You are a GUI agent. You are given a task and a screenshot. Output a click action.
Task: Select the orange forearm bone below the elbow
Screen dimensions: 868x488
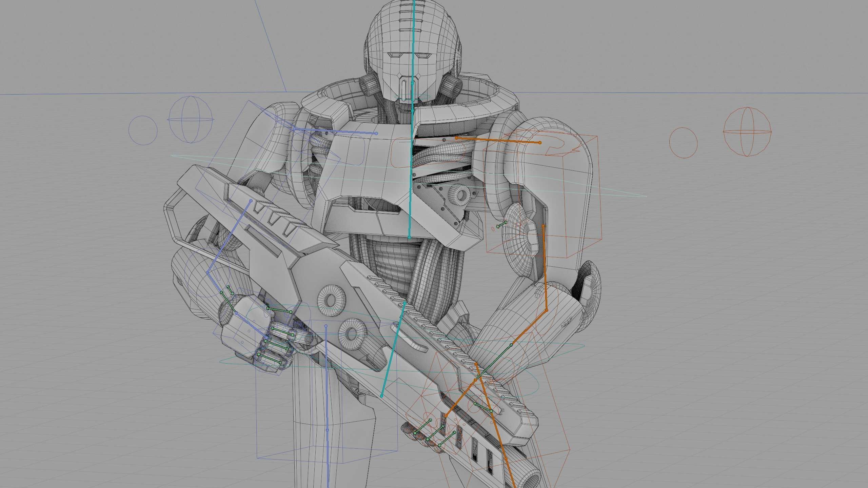click(529, 328)
